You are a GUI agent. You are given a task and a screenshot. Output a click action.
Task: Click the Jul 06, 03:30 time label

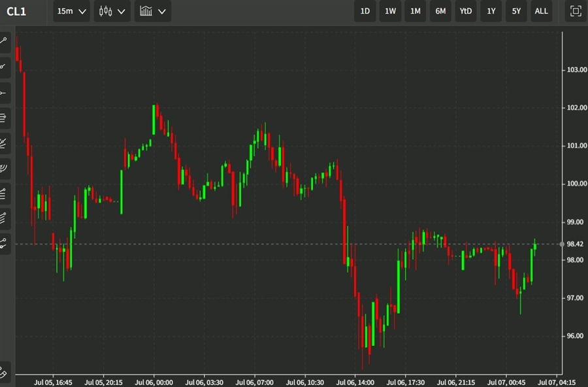tap(204, 382)
